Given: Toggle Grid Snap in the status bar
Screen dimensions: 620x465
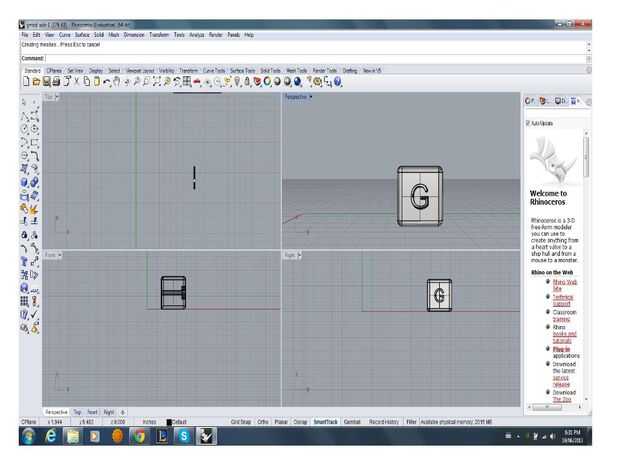Looking at the screenshot, I should pos(241,422).
